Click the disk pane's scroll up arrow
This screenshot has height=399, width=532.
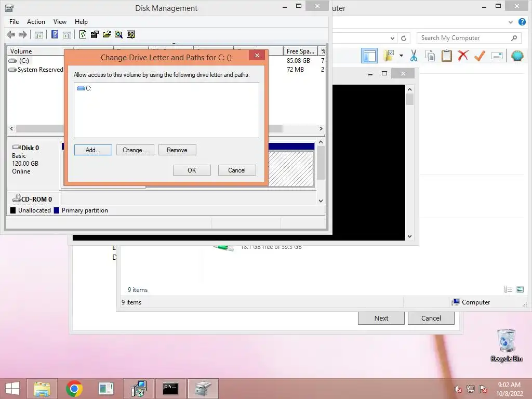click(x=321, y=142)
